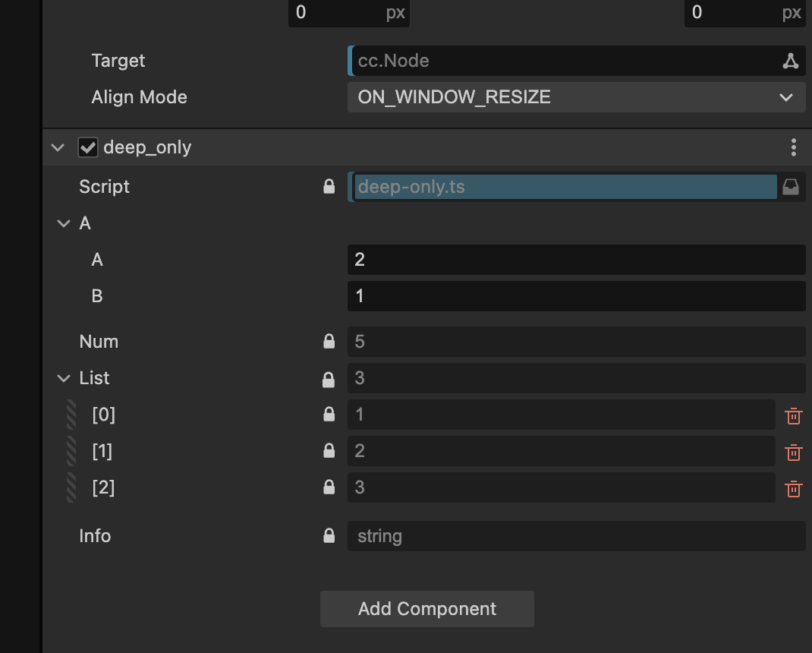Collapse the List array
812x653 pixels.
[x=64, y=378]
